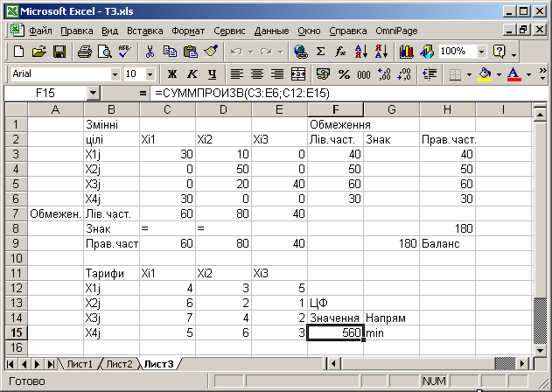Toggle bold Ж formatting

(x=172, y=74)
